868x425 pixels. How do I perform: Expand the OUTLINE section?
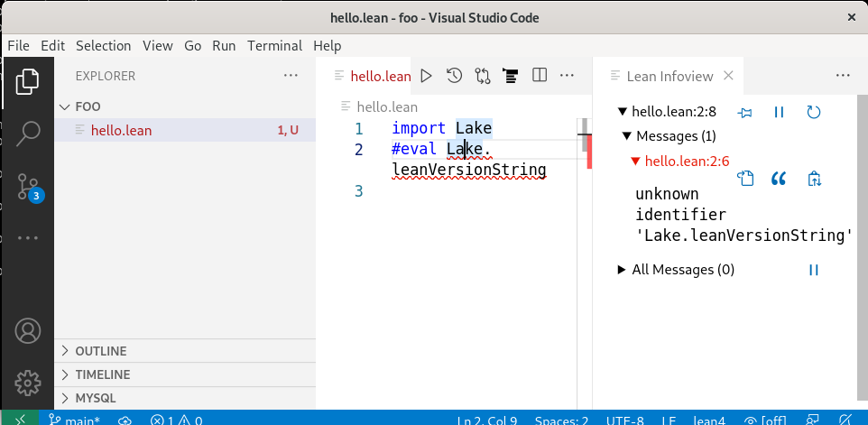tap(185, 351)
